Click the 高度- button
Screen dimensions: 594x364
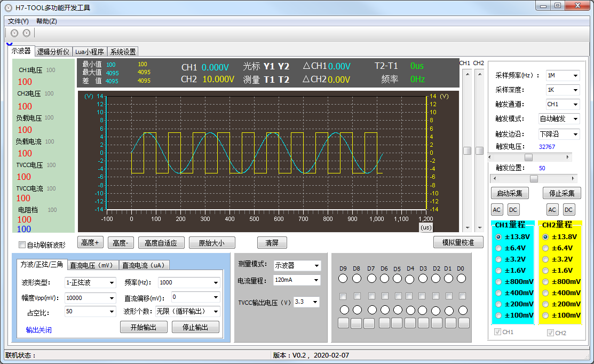point(121,242)
